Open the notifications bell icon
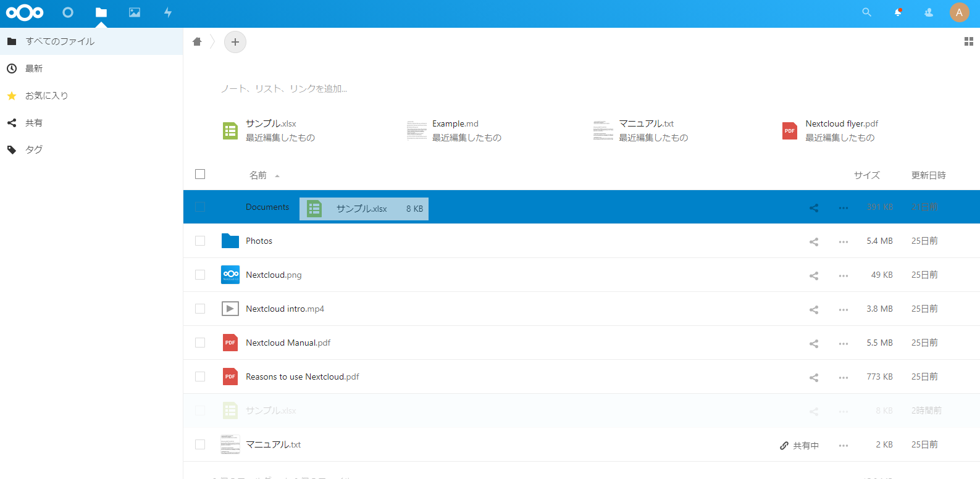980x479 pixels. click(x=898, y=12)
